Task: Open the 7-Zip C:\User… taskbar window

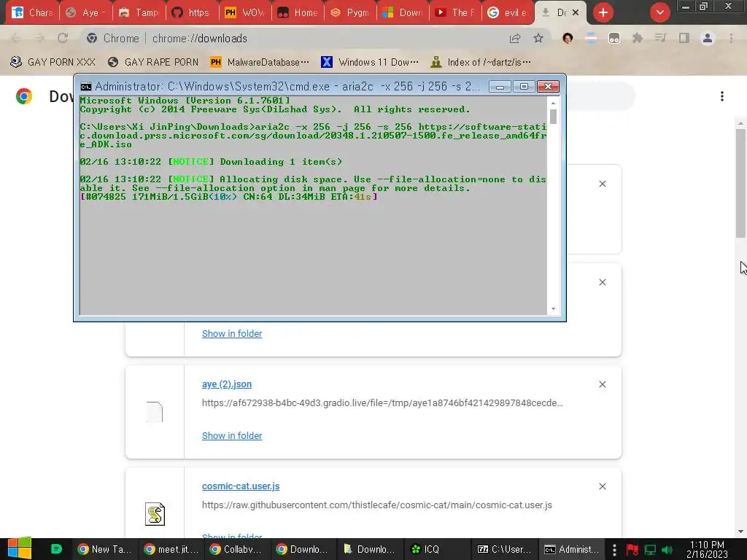Action: 504,549
